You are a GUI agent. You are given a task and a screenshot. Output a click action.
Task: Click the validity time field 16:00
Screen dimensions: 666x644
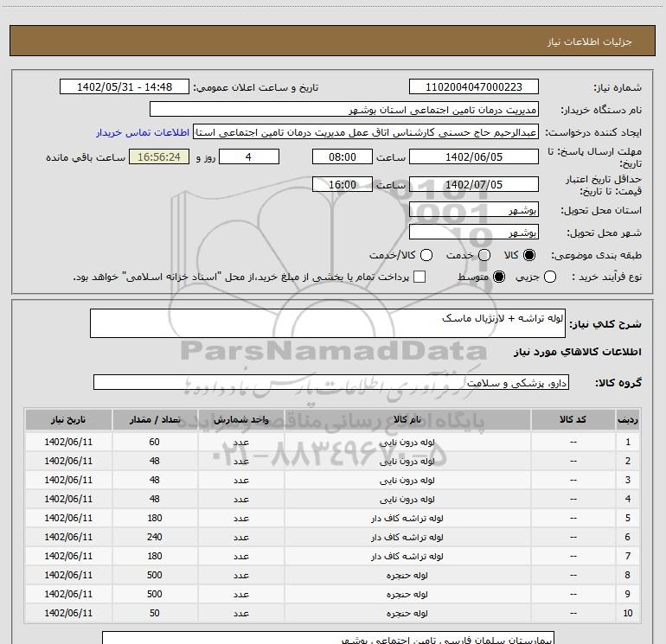(343, 185)
